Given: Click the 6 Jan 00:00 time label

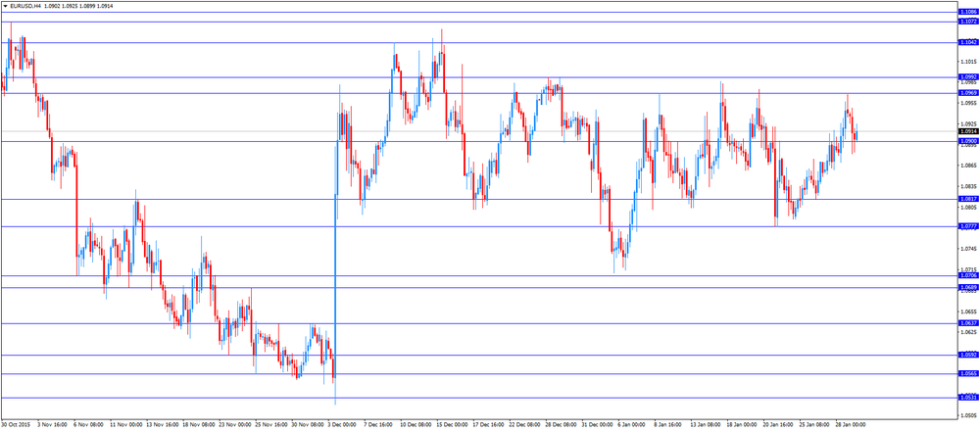Looking at the screenshot, I should click(630, 423).
